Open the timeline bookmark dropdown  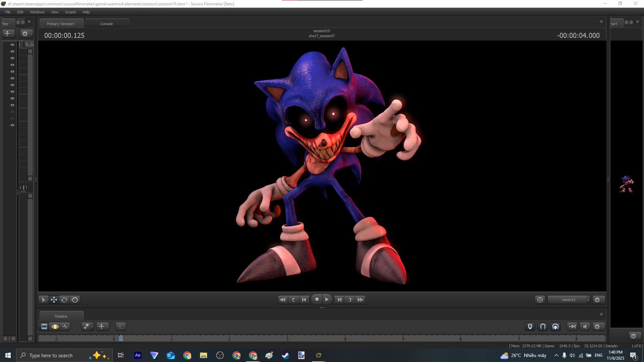[87, 326]
